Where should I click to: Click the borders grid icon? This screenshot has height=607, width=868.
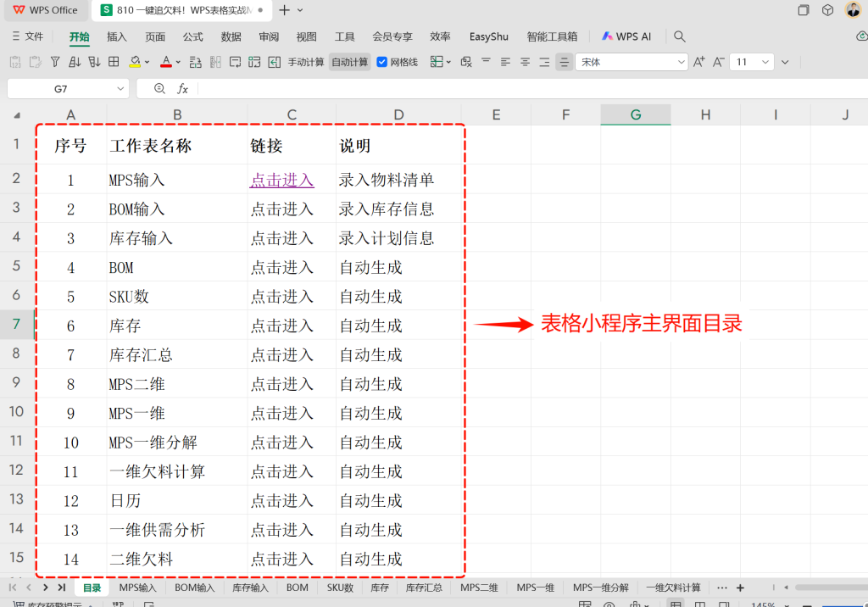[x=114, y=62]
